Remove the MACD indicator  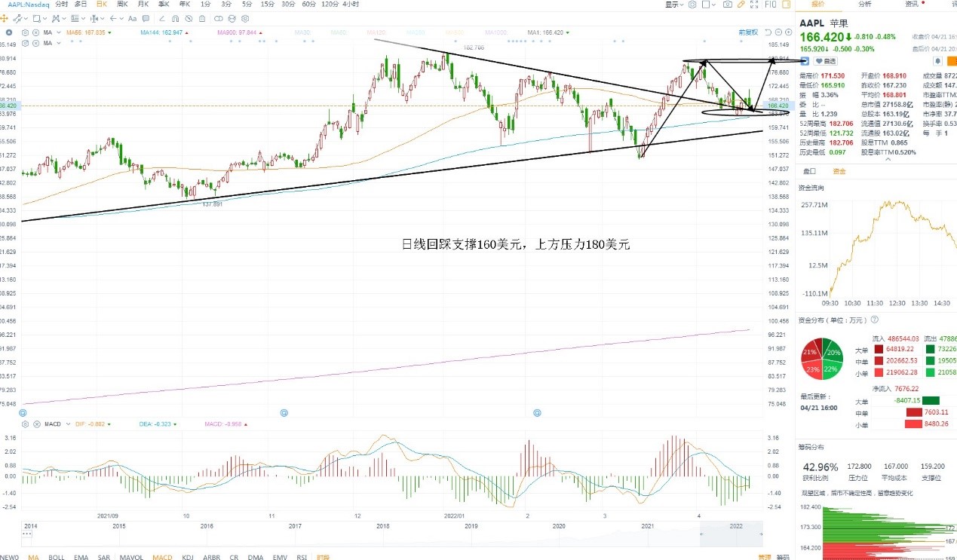coord(35,424)
